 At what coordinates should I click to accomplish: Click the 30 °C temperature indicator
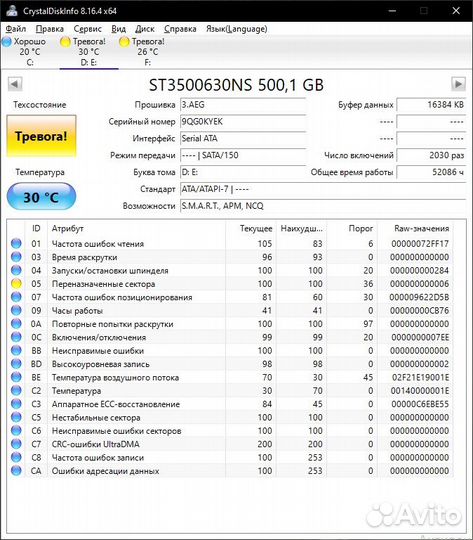41,197
